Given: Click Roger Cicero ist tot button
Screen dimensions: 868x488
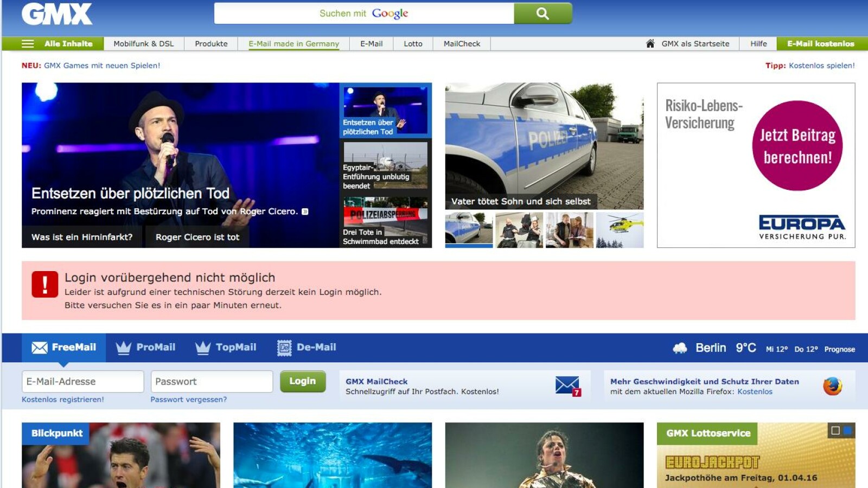Looking at the screenshot, I should pos(197,237).
